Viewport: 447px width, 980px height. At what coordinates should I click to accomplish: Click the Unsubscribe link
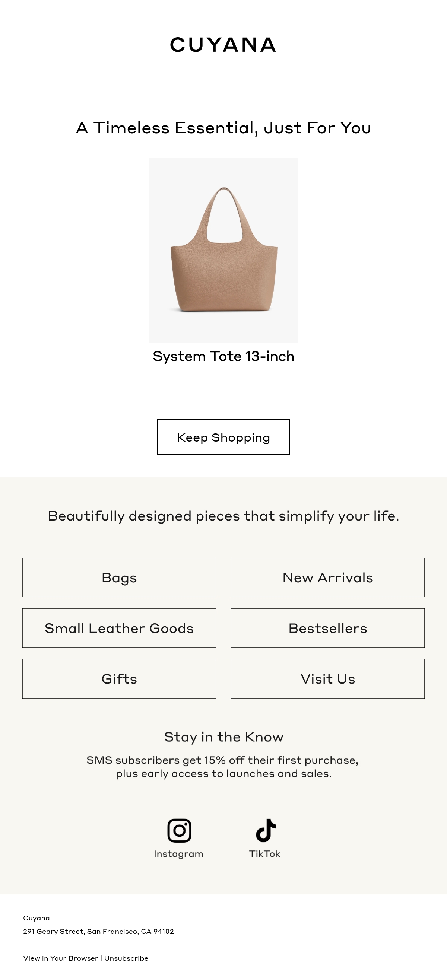coord(126,958)
